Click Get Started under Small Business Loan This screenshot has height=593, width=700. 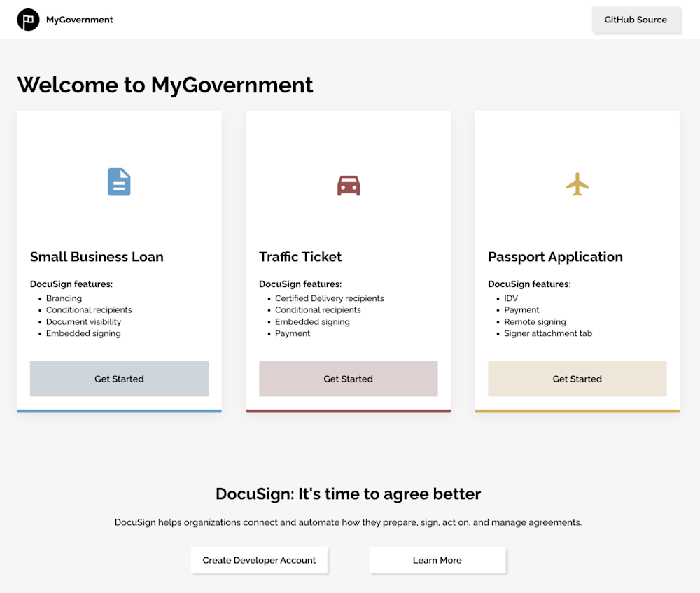pyautogui.click(x=119, y=378)
